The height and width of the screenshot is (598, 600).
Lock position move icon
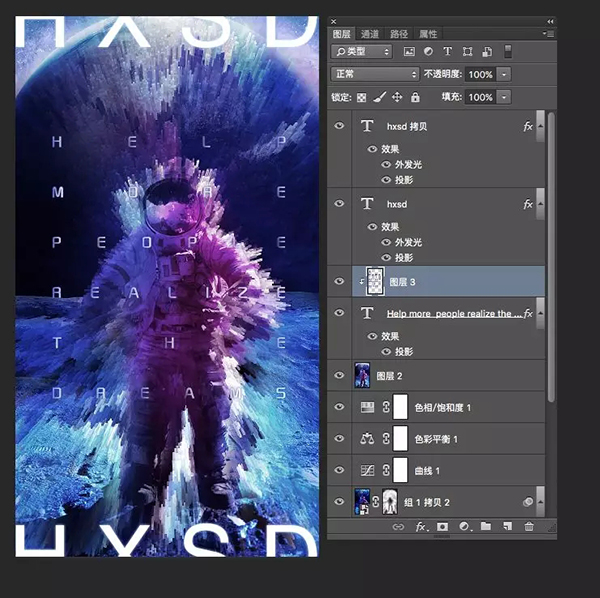coord(397,97)
